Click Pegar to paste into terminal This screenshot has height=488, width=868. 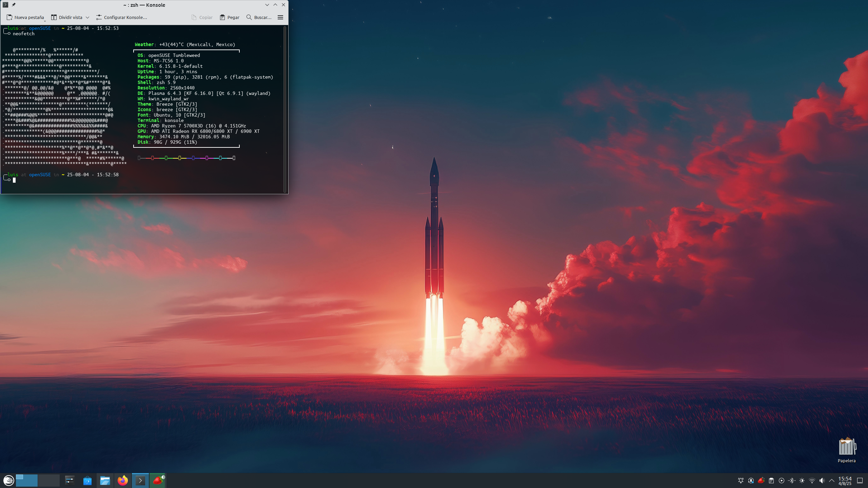230,17
